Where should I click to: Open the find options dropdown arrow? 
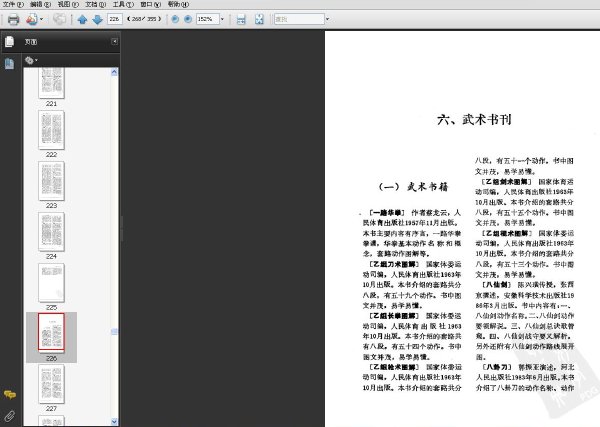(327, 19)
